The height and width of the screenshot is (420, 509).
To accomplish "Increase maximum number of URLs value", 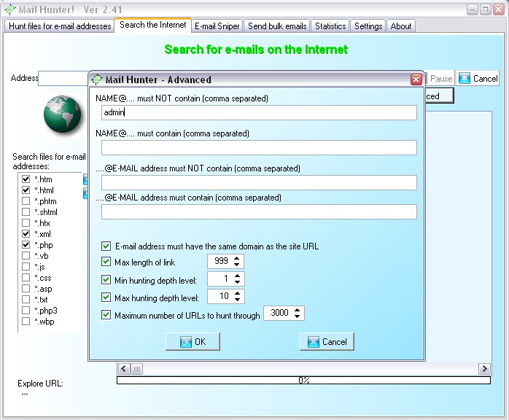I will [297, 310].
